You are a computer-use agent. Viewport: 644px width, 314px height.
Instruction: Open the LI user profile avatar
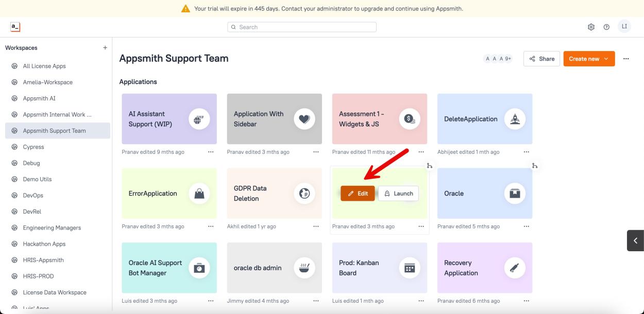pyautogui.click(x=624, y=26)
